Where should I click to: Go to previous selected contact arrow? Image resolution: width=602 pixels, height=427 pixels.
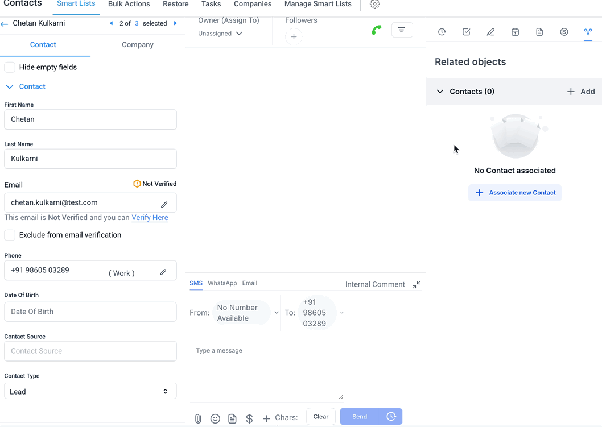pyautogui.click(x=111, y=23)
